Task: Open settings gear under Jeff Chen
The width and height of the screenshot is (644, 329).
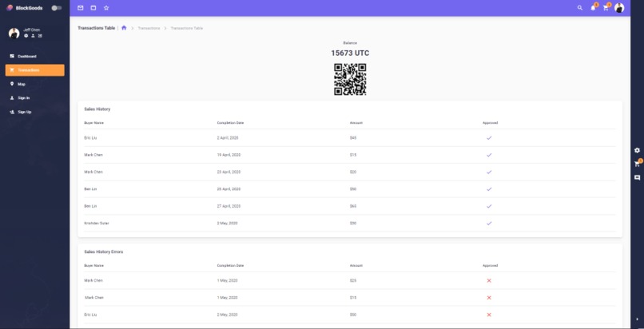Action: 26,36
